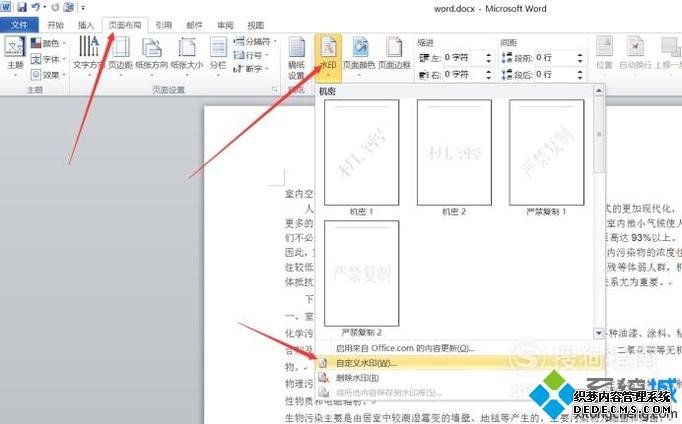This screenshot has height=424, width=682.
Task: Click the Word application icon in title bar
Action: click(6, 7)
